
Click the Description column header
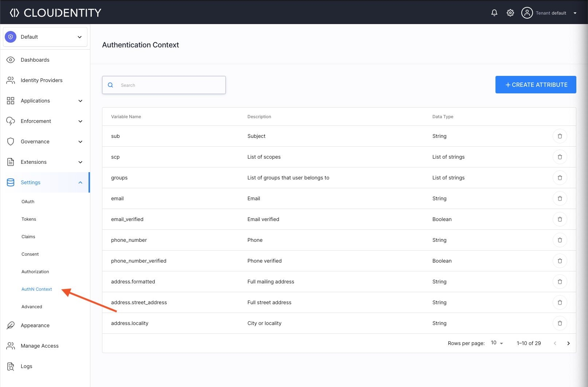(x=259, y=117)
